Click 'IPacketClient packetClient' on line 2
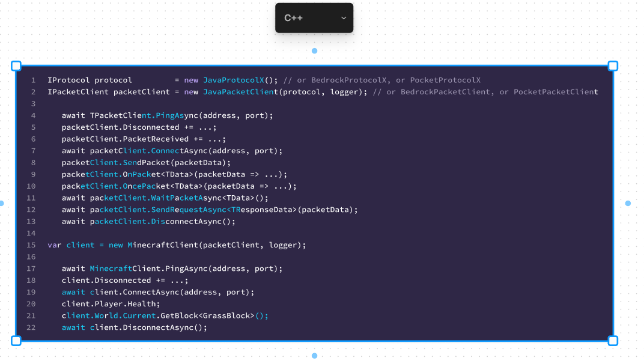Image resolution: width=644 pixels, height=361 pixels. tap(109, 92)
